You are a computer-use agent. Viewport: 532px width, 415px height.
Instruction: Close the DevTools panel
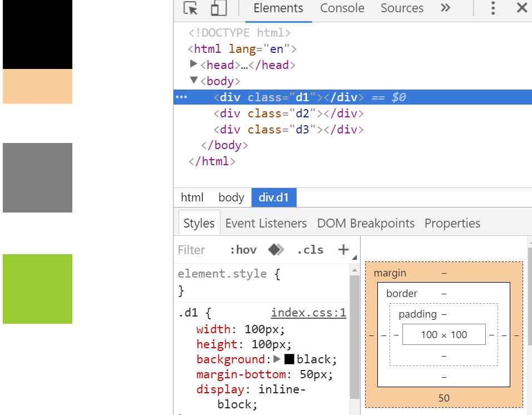tap(522, 7)
